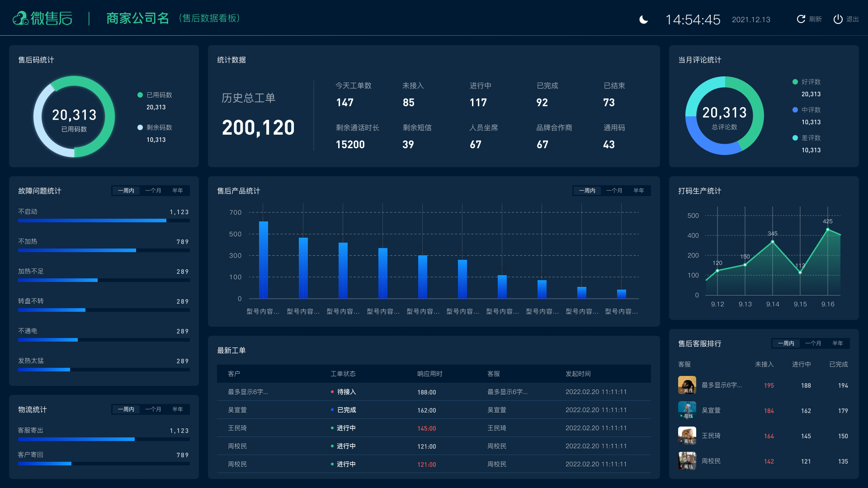868x488 pixels.
Task: Click the 425 data point on line chart
Action: coord(828,230)
